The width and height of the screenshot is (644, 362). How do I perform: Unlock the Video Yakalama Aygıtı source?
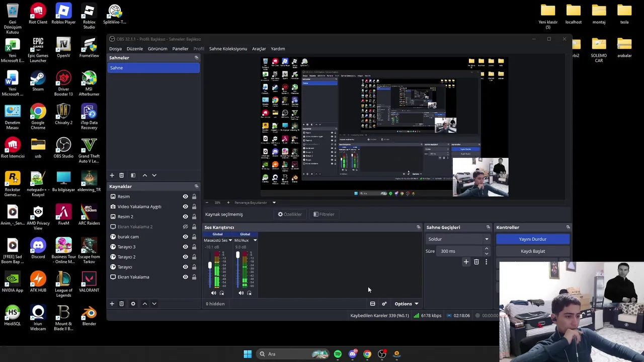point(194,207)
